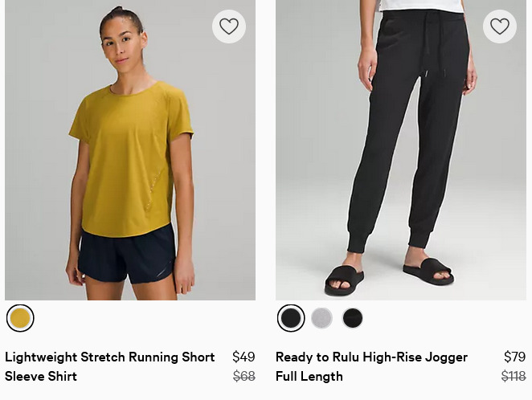The height and width of the screenshot is (400, 532).
Task: Click the black jogger product photo
Action: (x=401, y=150)
